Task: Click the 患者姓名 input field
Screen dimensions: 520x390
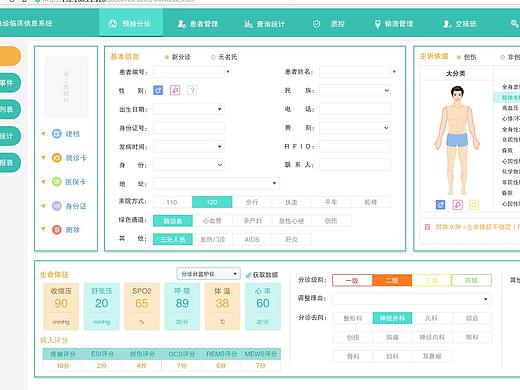Action: click(x=355, y=72)
